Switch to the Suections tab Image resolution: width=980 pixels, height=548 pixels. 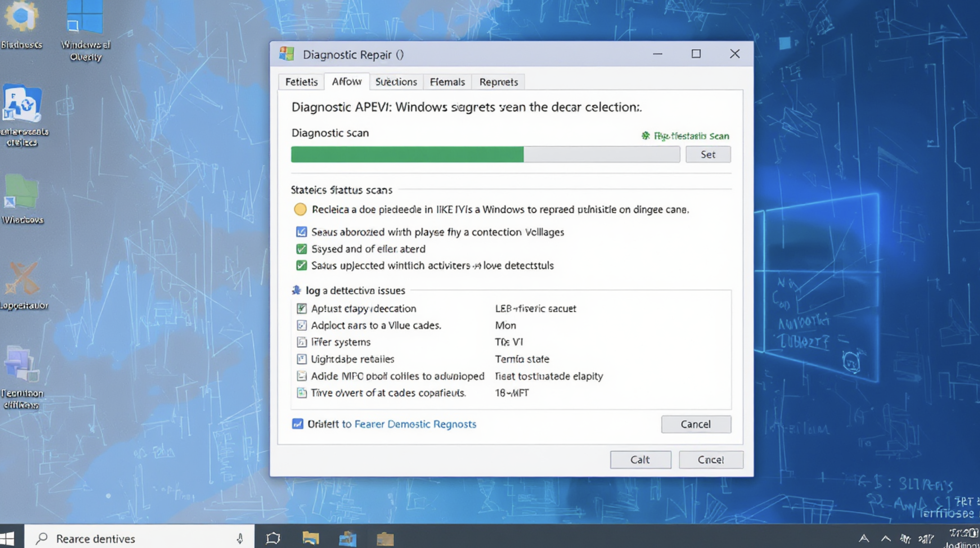point(396,82)
